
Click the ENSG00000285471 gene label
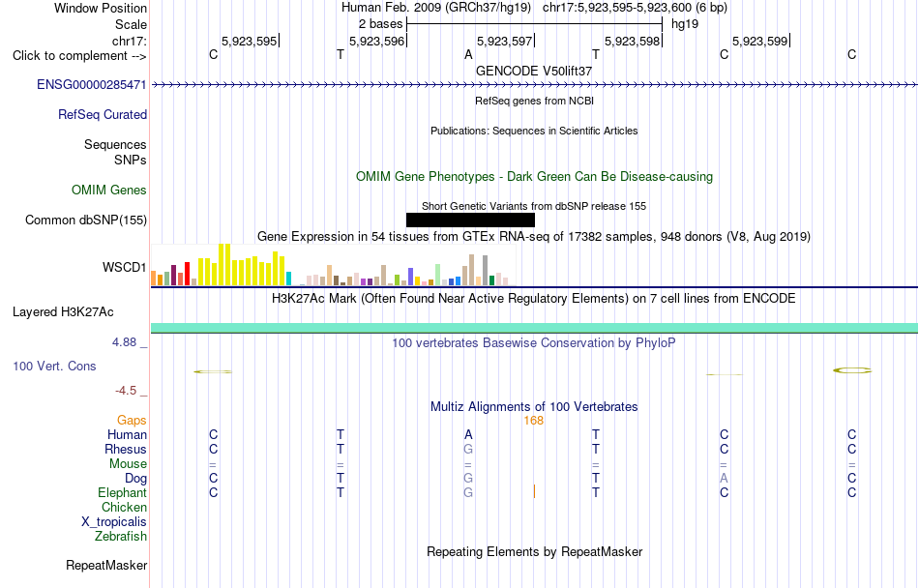(x=92, y=85)
